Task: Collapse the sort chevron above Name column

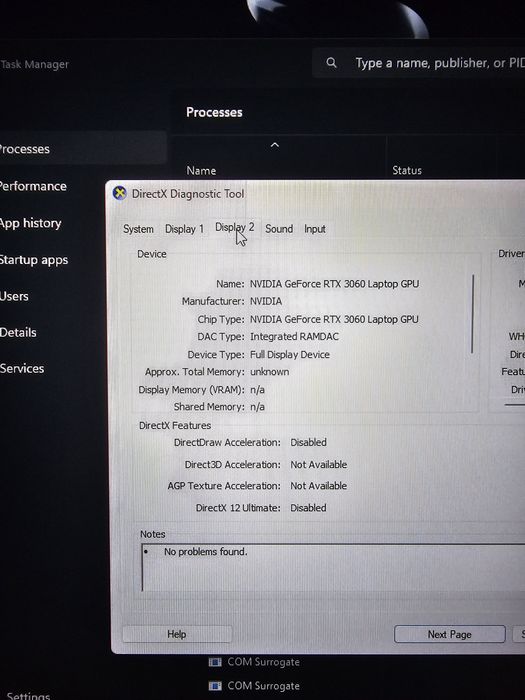Action: click(x=275, y=145)
